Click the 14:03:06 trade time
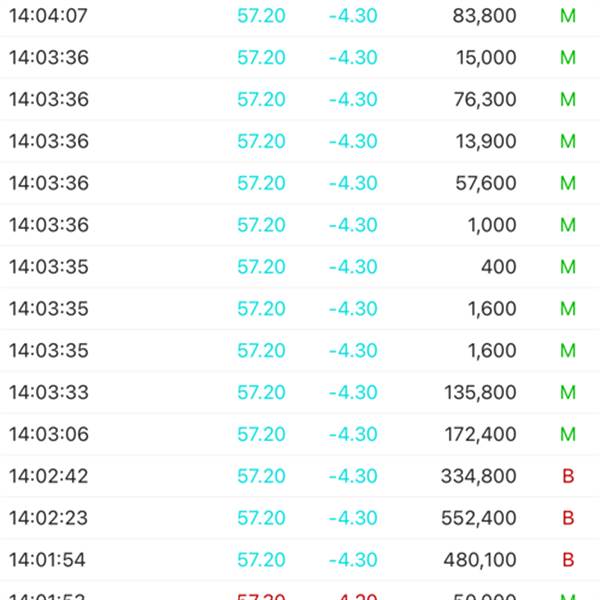The image size is (600, 600). tap(48, 435)
